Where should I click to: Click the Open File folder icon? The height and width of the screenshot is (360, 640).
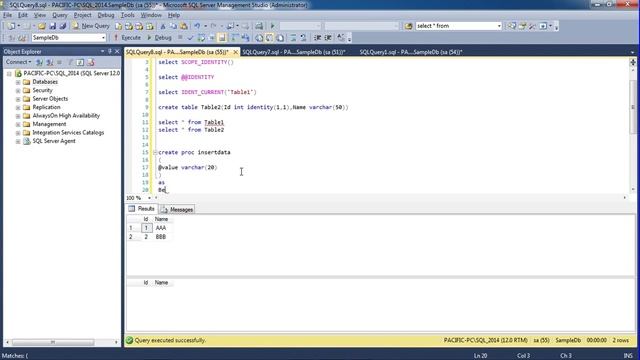pos(42,26)
